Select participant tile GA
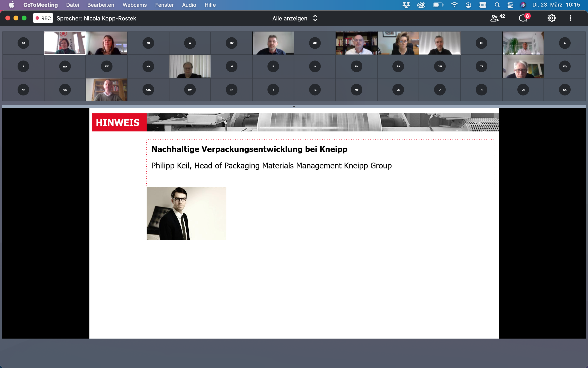 (65, 90)
